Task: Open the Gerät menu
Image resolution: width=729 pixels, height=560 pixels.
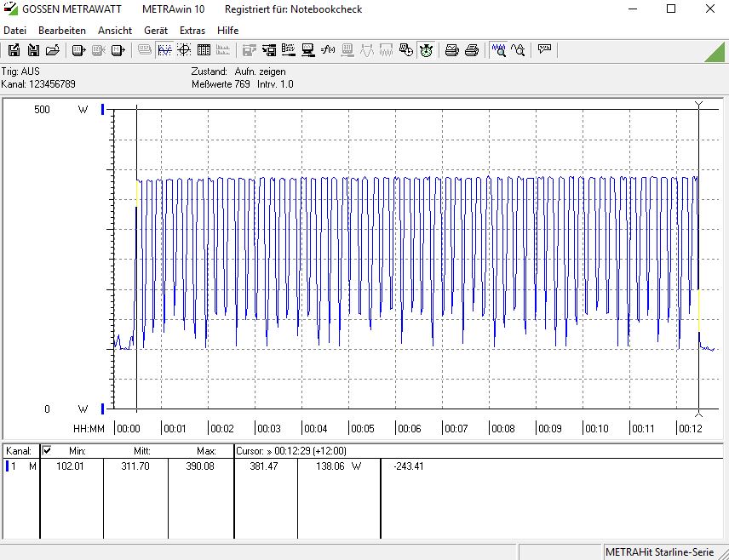Action: 156,30
